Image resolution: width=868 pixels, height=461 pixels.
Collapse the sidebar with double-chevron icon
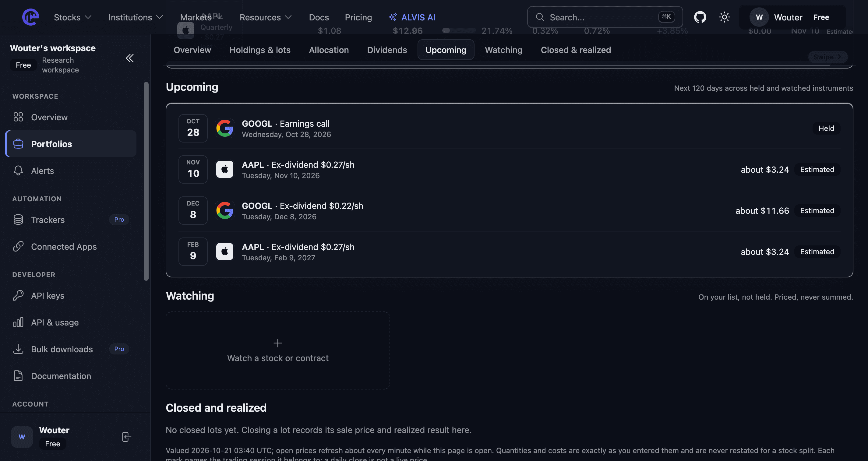pyautogui.click(x=130, y=58)
